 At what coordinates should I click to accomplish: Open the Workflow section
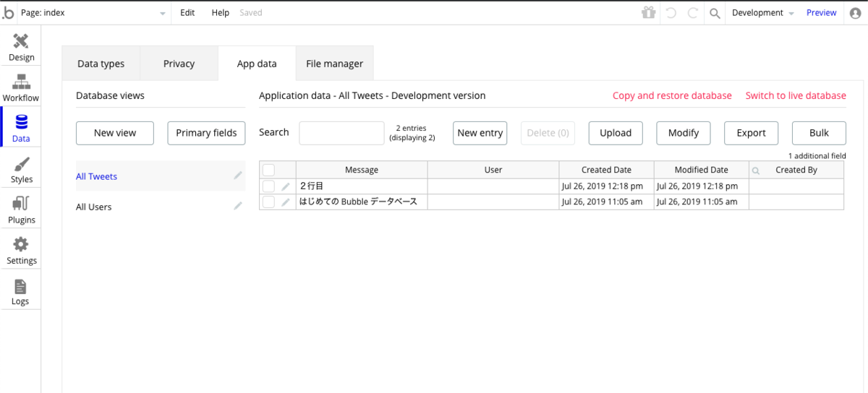pyautogui.click(x=21, y=88)
